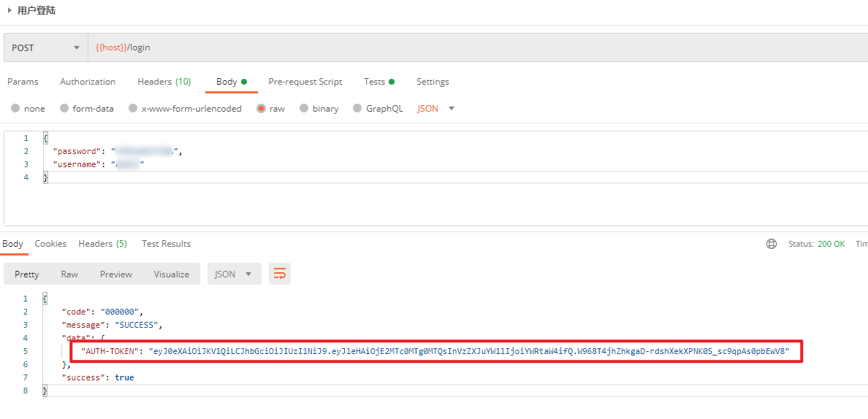The width and height of the screenshot is (868, 419).
Task: Click the "success": true response line
Action: tap(98, 377)
